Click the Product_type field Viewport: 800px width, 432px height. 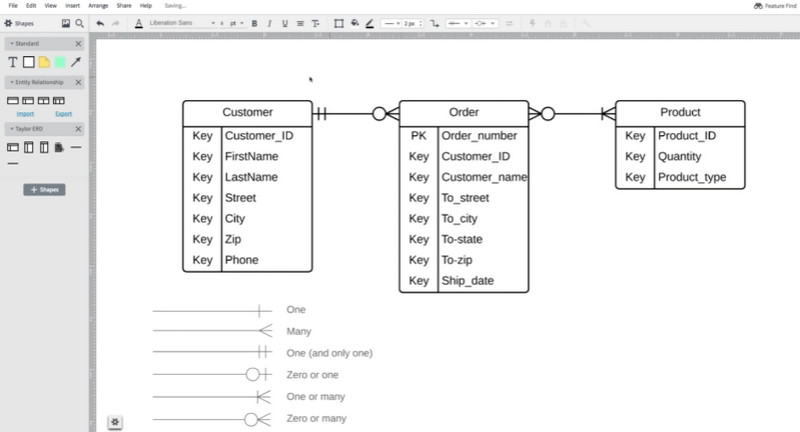pyautogui.click(x=692, y=177)
